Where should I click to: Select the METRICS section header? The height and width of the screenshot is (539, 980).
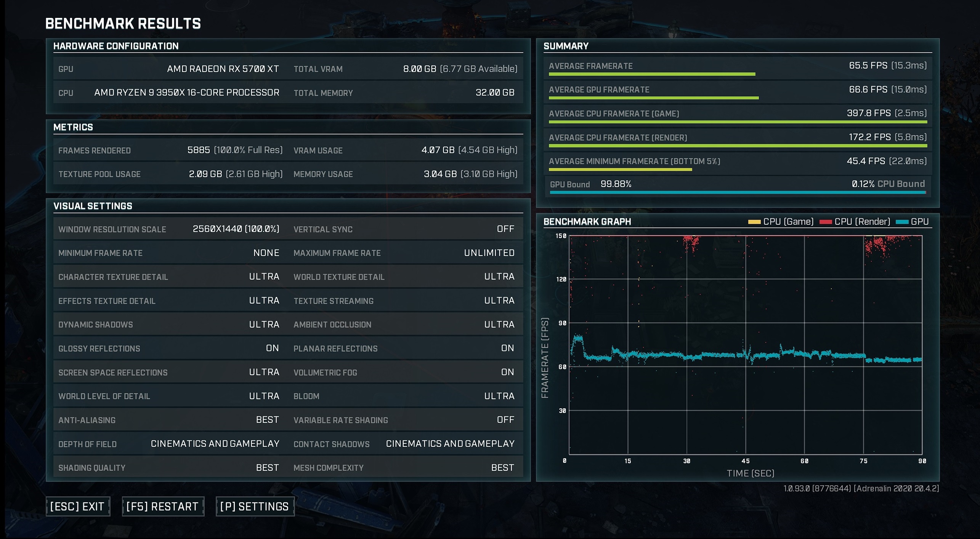pyautogui.click(x=73, y=127)
